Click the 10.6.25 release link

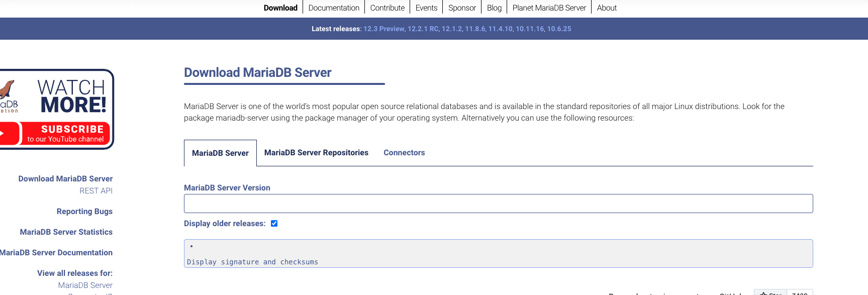[559, 29]
